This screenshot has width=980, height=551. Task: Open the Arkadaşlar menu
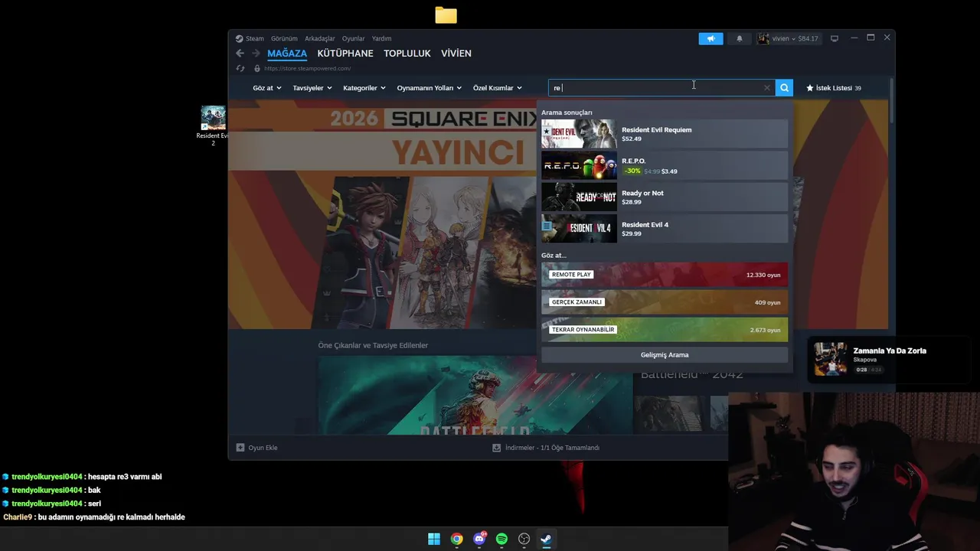[320, 38]
